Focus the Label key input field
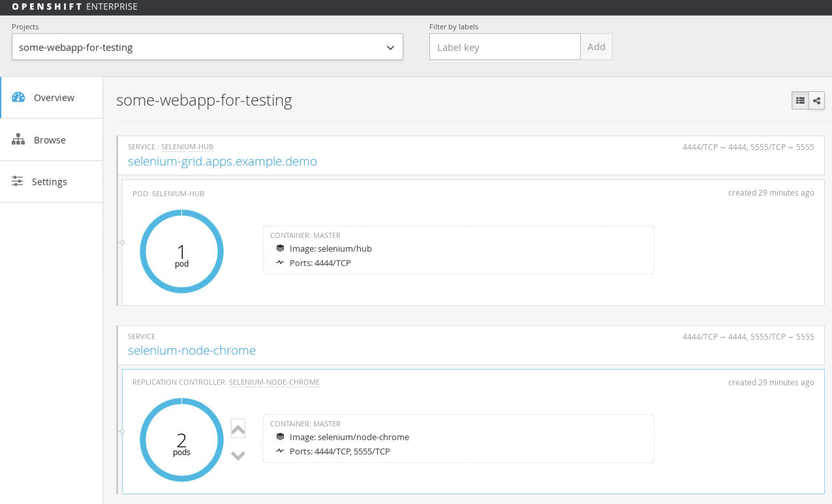This screenshot has width=832, height=504. click(x=504, y=47)
